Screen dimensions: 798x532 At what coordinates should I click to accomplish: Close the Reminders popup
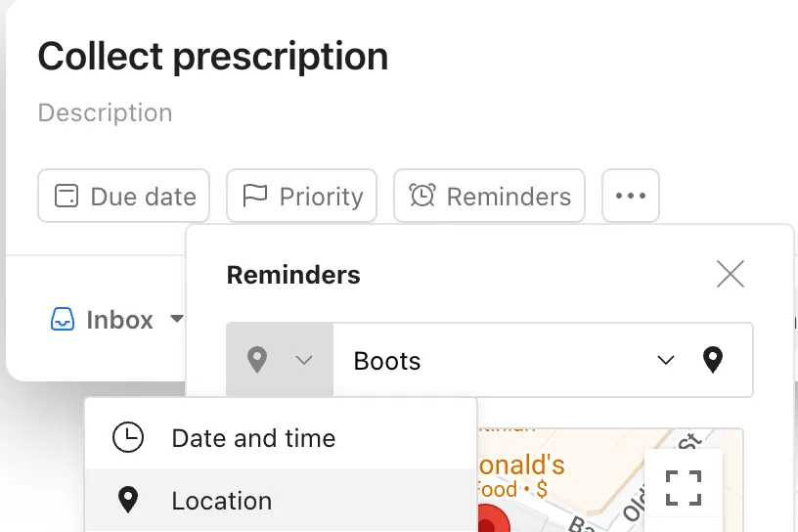coord(731,274)
